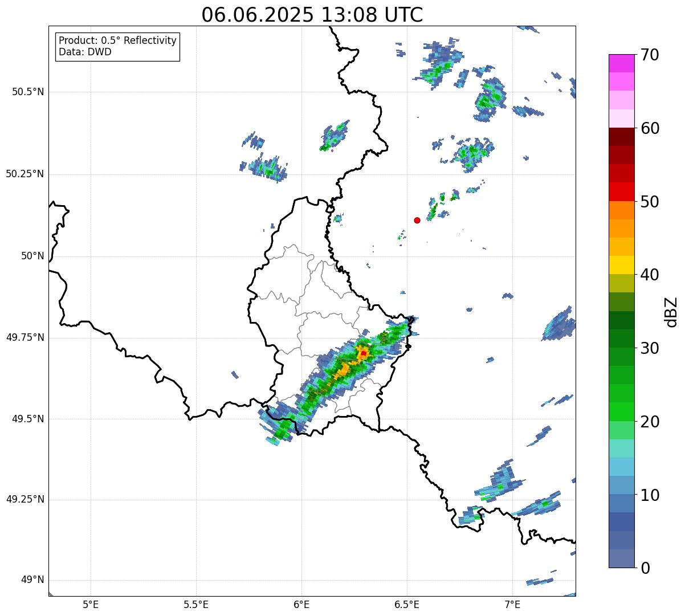Pick the orange swatch just below 50
This screenshot has height=616, width=685.
(621, 210)
